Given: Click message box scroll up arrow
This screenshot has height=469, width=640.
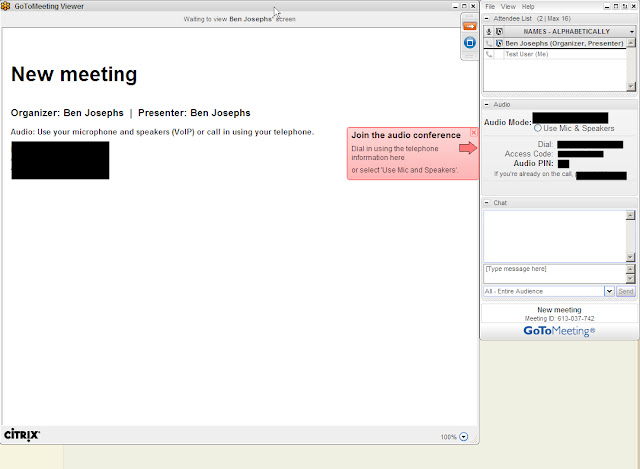Looking at the screenshot, I should [x=630, y=269].
